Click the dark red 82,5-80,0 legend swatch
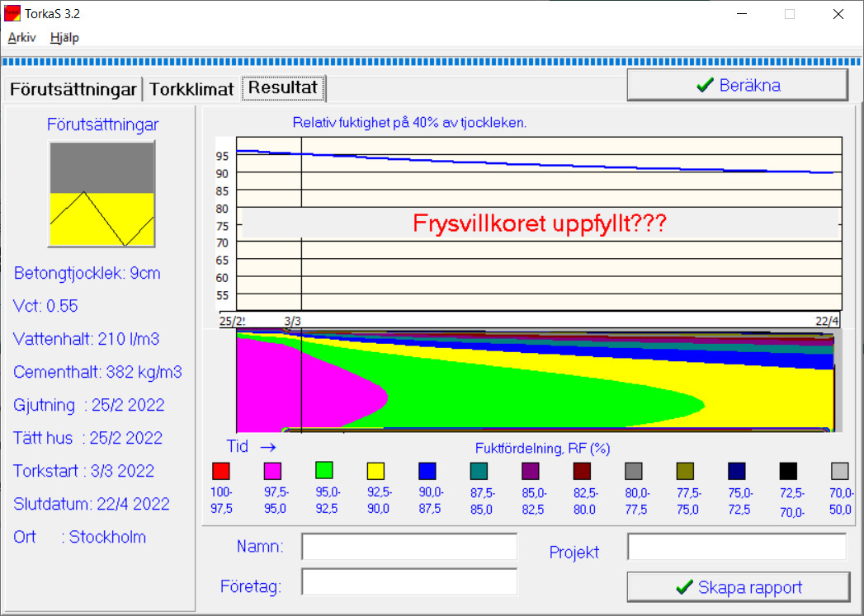The width and height of the screenshot is (864, 616). pyautogui.click(x=582, y=471)
